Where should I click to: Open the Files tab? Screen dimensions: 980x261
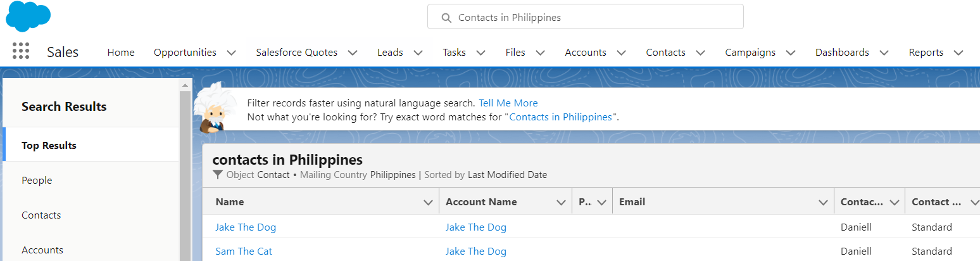tap(515, 53)
